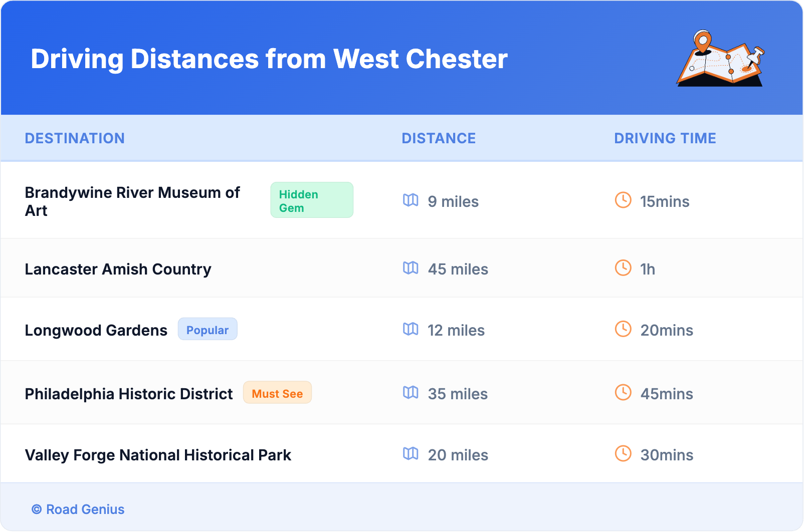The height and width of the screenshot is (532, 804).
Task: Click the map icon beside 45 miles
Action: tap(411, 268)
